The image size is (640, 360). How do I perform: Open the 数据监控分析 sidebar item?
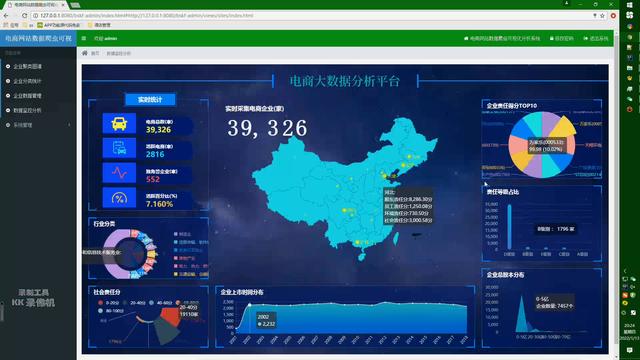click(38, 110)
